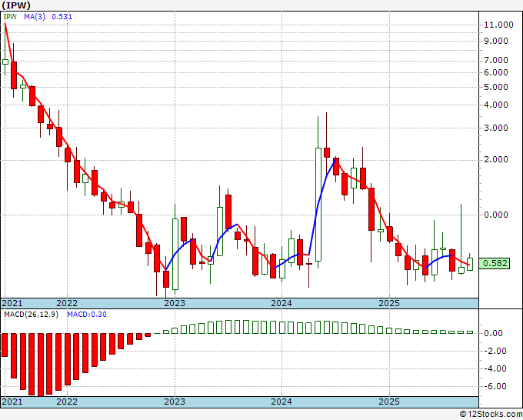Click the first red MACD bar at 2021
Image resolution: width=523 pixels, height=420 pixels.
tap(5, 345)
